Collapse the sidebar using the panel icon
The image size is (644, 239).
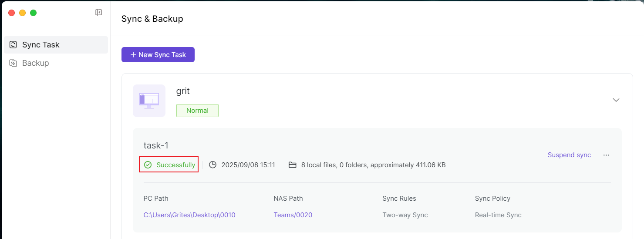pyautogui.click(x=98, y=13)
